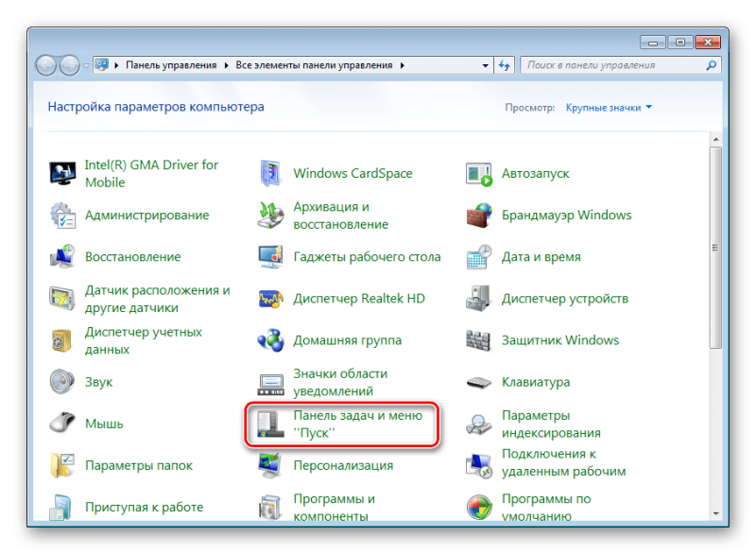
Task: Click the search magnifier icon
Action: coord(712,65)
